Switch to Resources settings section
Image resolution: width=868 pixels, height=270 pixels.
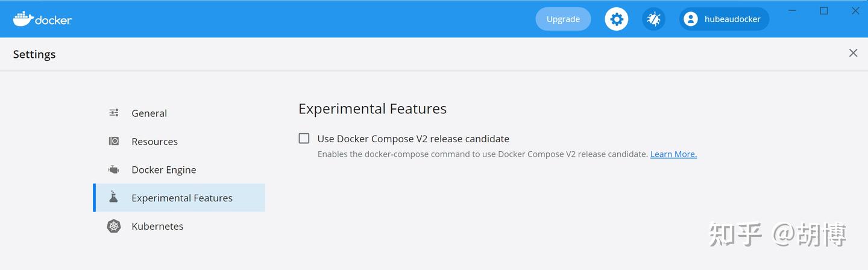154,142
